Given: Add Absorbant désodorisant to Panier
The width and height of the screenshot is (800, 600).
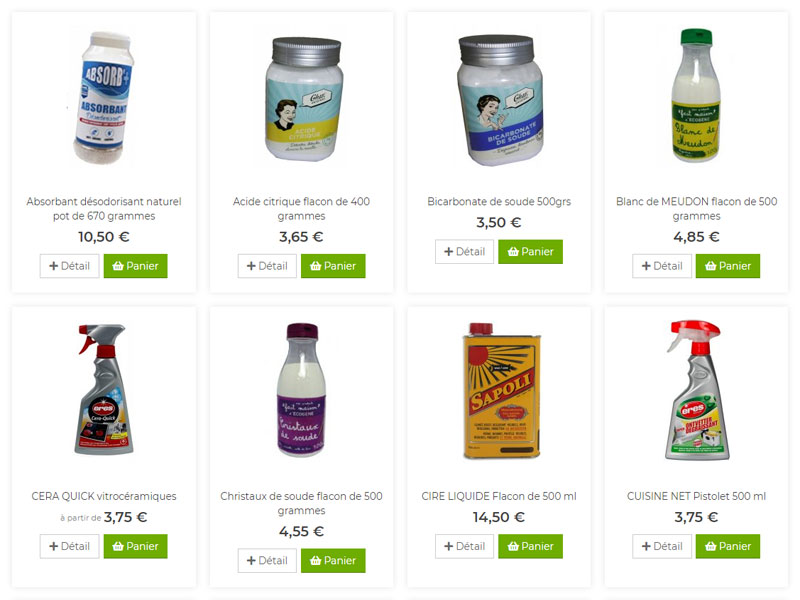Looking at the screenshot, I should pos(135,266).
